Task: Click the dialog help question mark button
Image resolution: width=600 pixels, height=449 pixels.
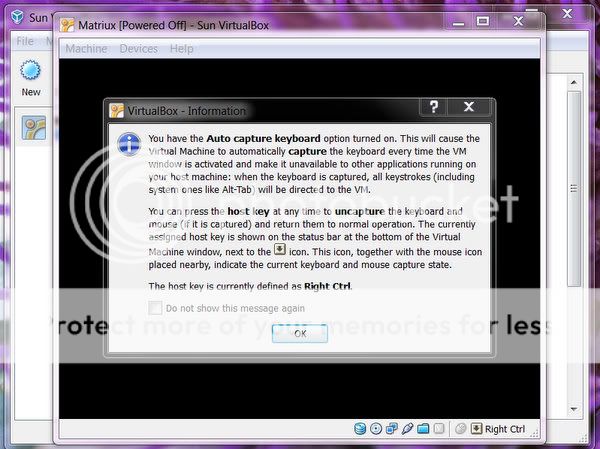Action: [434, 107]
